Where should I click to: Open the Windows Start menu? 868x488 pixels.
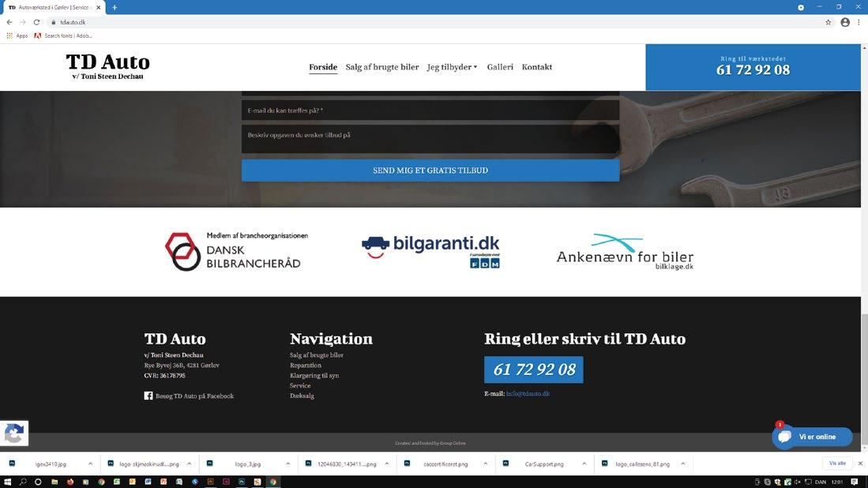point(8,482)
